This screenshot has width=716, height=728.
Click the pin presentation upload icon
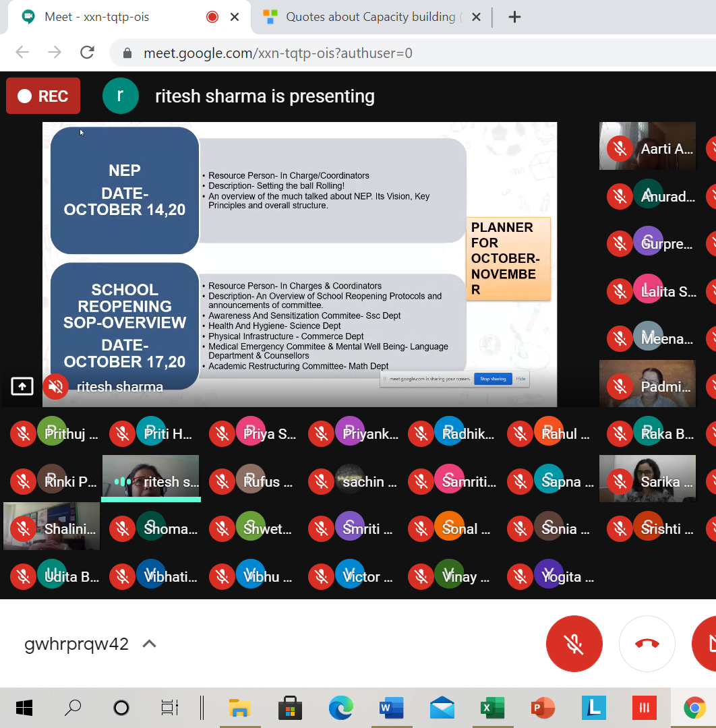(x=22, y=386)
